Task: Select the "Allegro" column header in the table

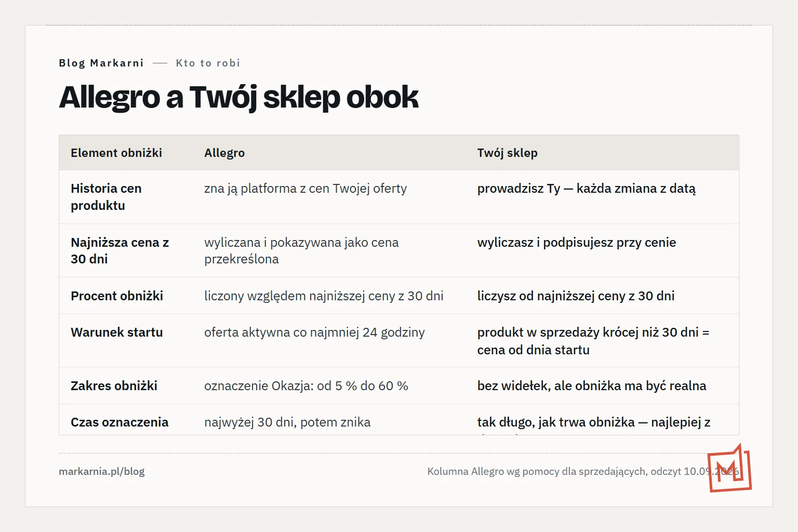Action: (224, 153)
